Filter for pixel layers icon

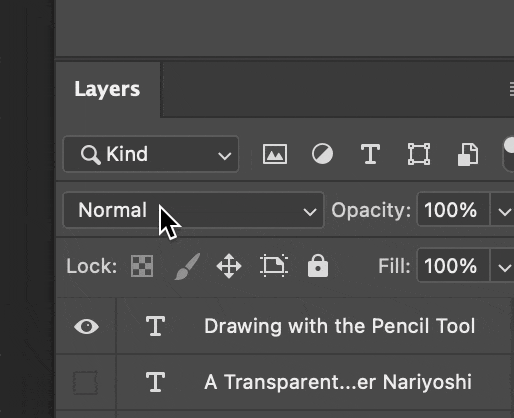(x=275, y=154)
